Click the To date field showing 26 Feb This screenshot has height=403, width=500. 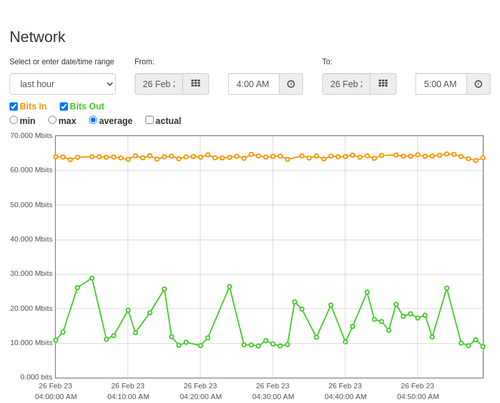(x=346, y=84)
